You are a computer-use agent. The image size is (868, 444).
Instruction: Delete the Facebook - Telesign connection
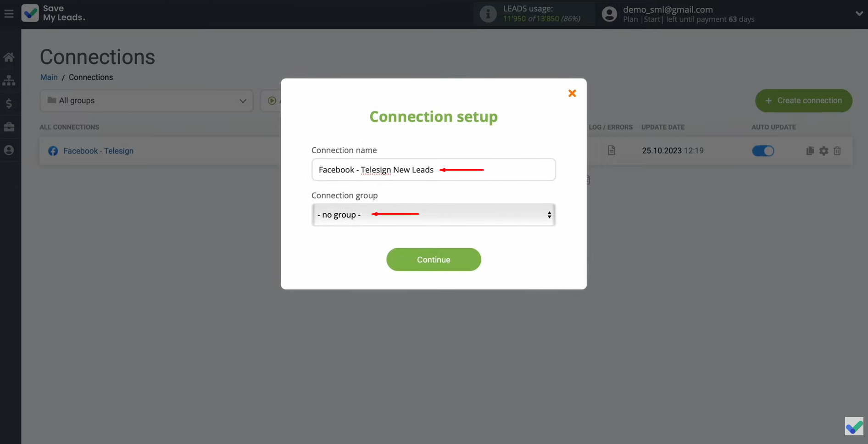(837, 151)
